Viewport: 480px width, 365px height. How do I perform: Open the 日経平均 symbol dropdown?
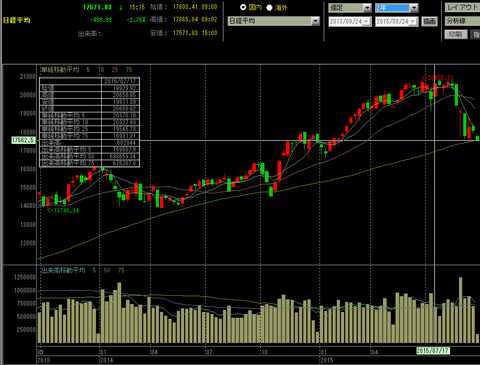coord(315,21)
